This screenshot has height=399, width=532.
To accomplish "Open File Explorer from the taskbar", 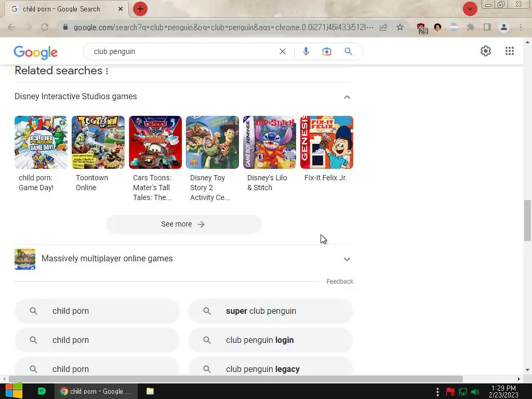I will click(150, 391).
